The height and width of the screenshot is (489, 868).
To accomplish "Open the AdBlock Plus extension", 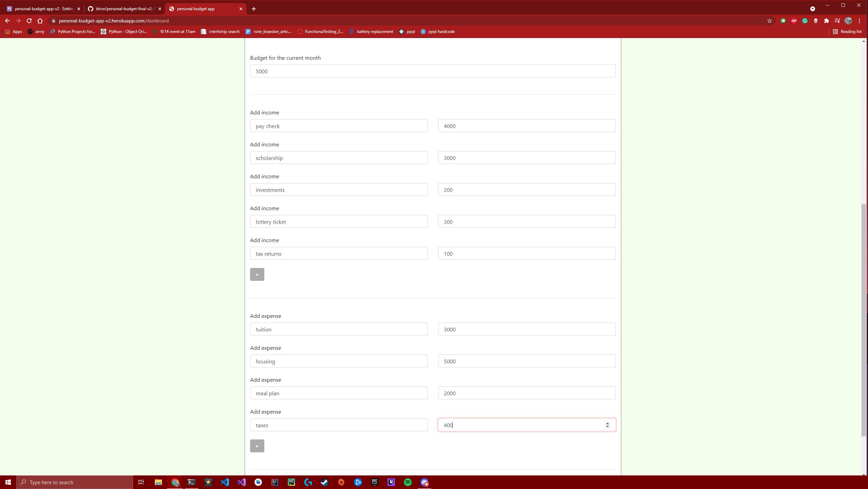I will (794, 21).
